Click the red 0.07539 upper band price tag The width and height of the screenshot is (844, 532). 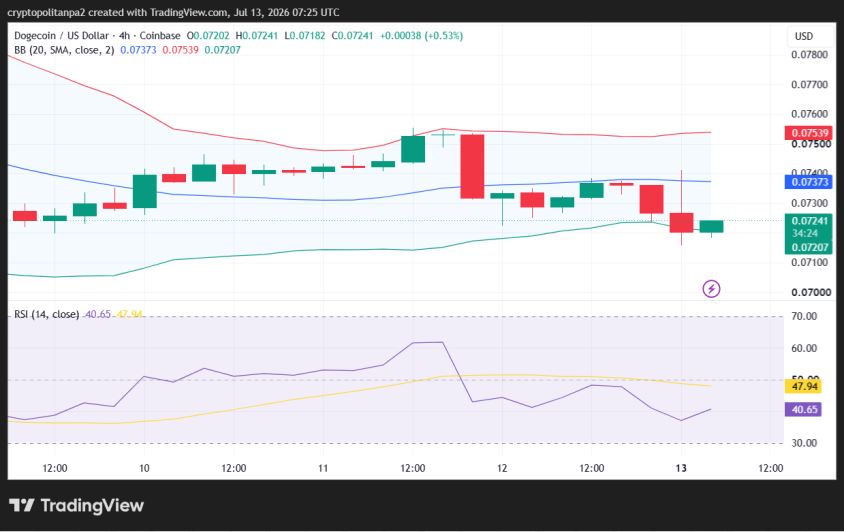click(x=809, y=133)
